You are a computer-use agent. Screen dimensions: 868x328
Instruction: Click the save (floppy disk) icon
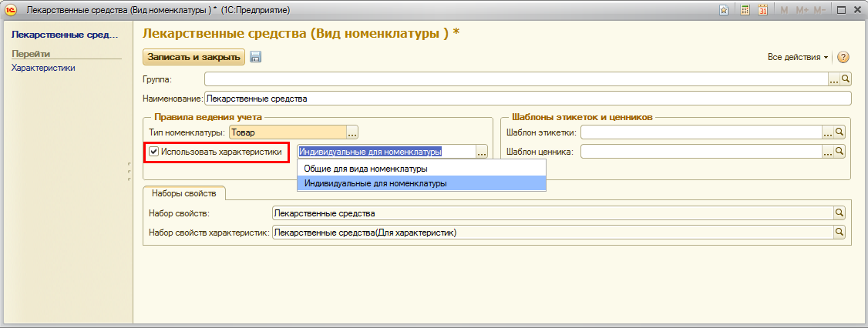coord(256,57)
